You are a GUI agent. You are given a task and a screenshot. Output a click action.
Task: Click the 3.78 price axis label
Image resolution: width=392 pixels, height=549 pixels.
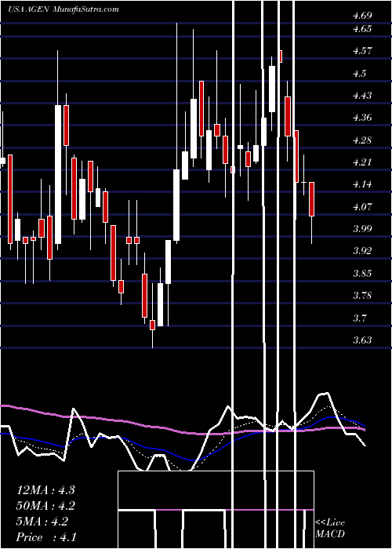pos(362,296)
